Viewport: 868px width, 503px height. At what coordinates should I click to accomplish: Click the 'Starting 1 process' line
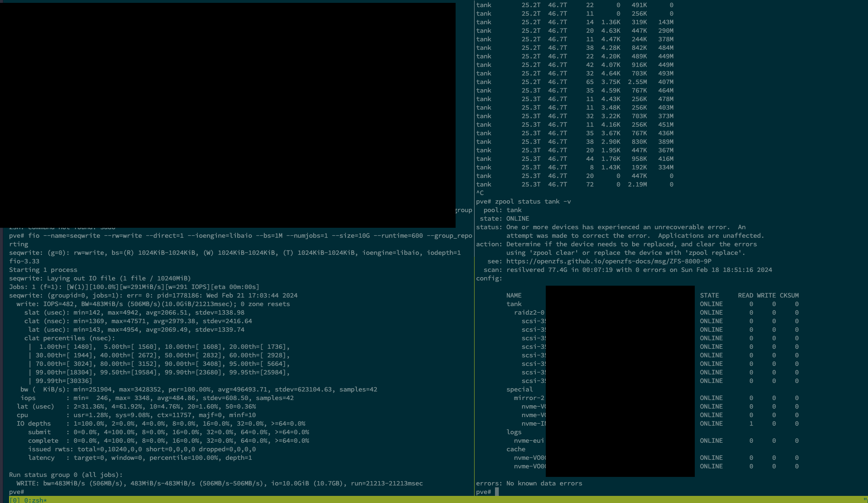coord(43,270)
